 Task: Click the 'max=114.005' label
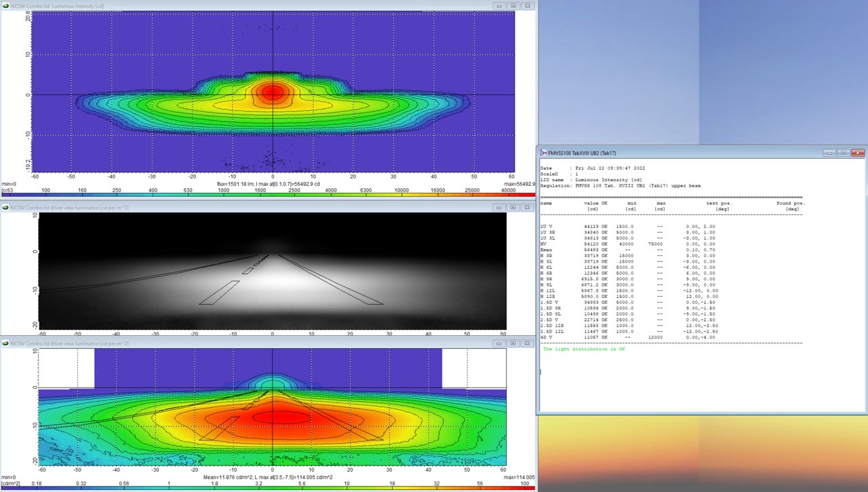click(x=521, y=477)
